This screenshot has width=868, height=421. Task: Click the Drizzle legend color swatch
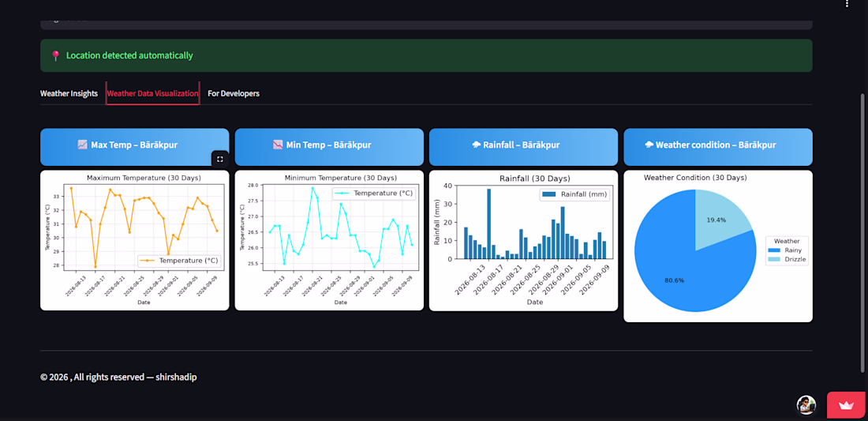coord(774,259)
